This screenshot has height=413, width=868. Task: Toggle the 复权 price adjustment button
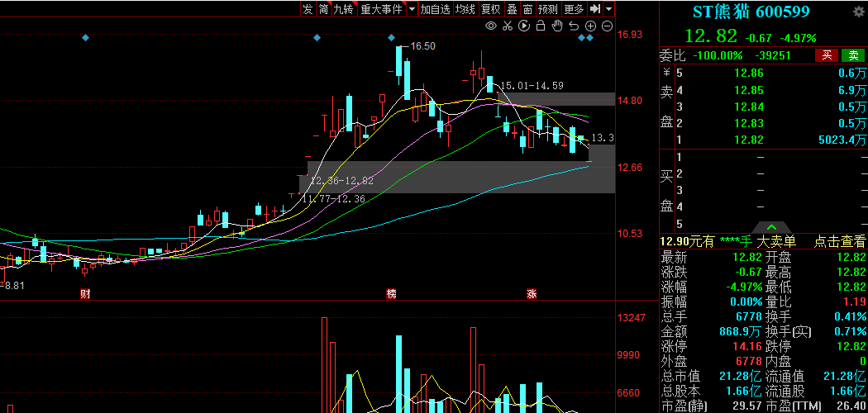(491, 9)
